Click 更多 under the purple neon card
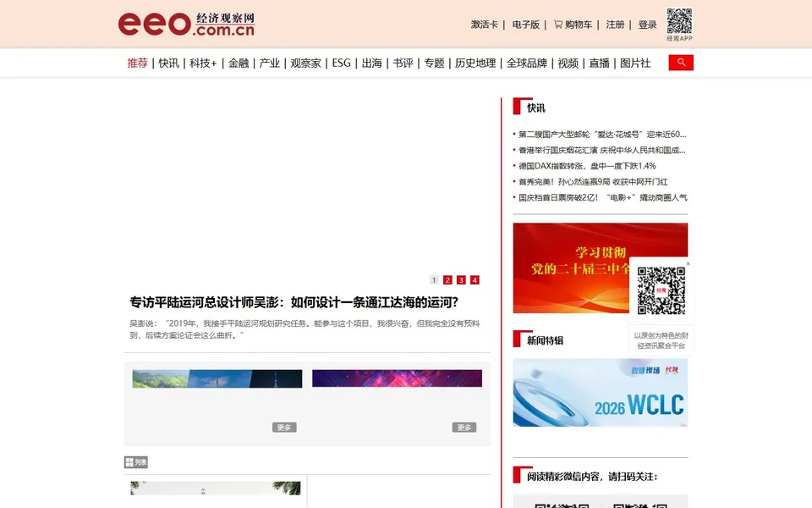The height and width of the screenshot is (508, 812). point(464,427)
